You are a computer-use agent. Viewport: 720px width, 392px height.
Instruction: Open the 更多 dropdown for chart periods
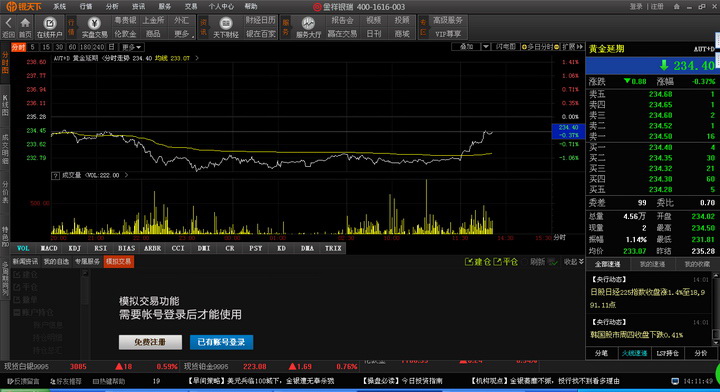131,47
